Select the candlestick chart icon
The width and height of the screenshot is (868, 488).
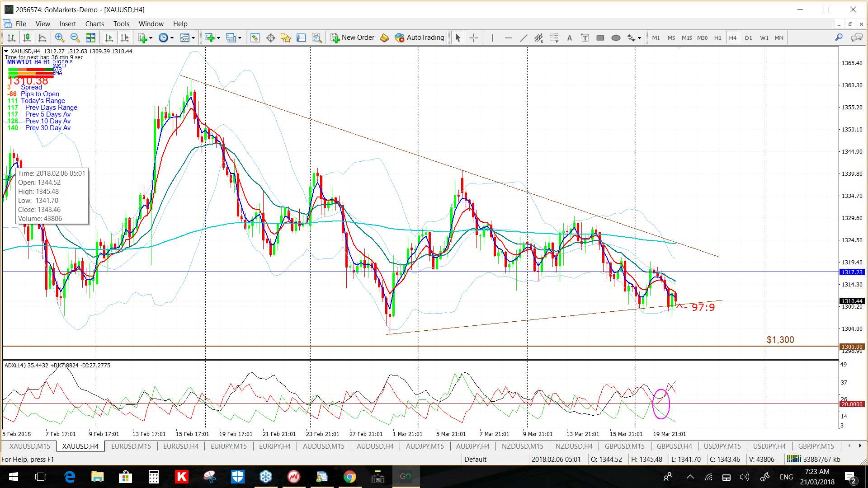pos(27,38)
